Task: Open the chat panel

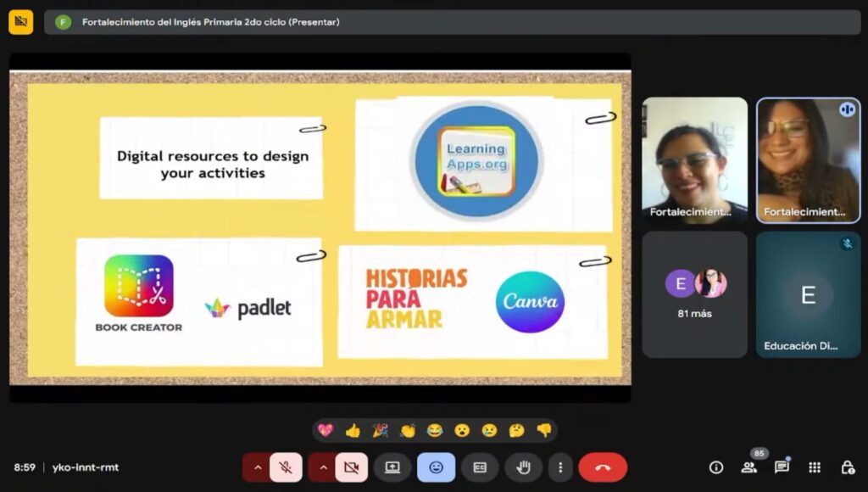Action: point(782,467)
